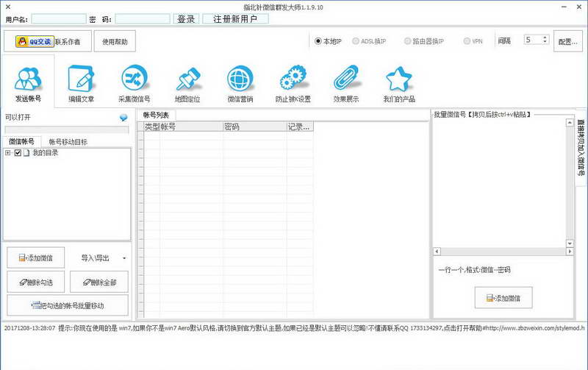Click the 类型 column header

coord(152,127)
